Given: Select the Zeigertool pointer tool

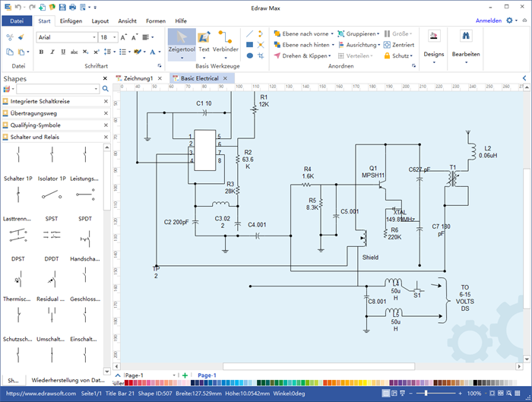Looking at the screenshot, I should coord(182,42).
